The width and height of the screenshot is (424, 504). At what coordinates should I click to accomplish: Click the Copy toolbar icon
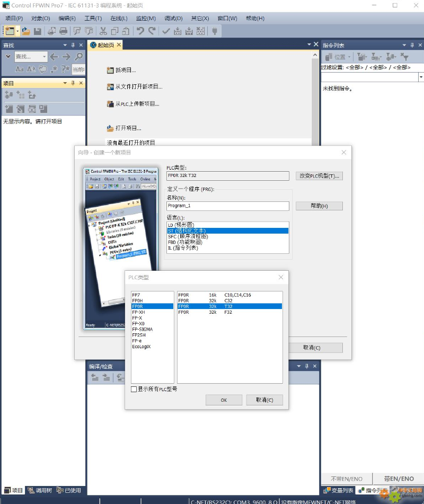(115, 31)
